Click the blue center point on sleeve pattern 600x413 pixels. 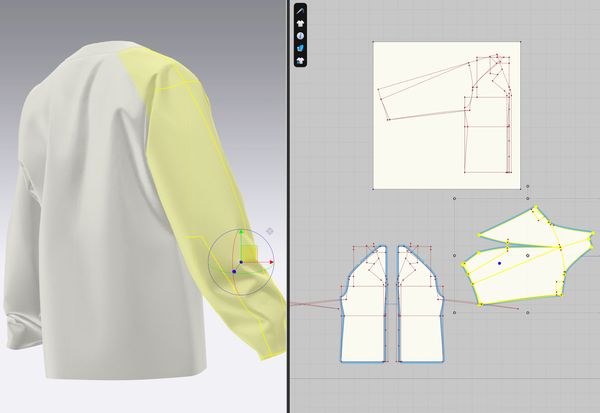(499, 264)
